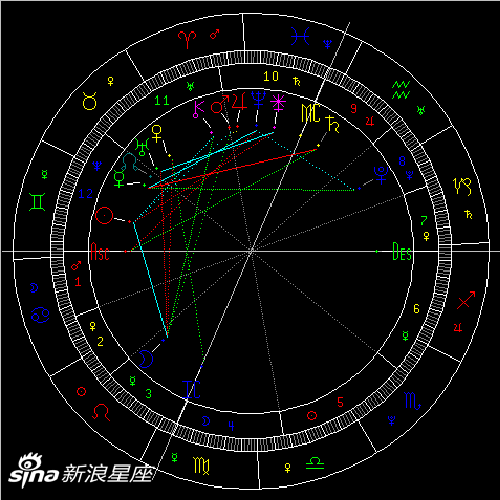Select the red house number 5
This screenshot has height=500, width=500.
point(340,402)
